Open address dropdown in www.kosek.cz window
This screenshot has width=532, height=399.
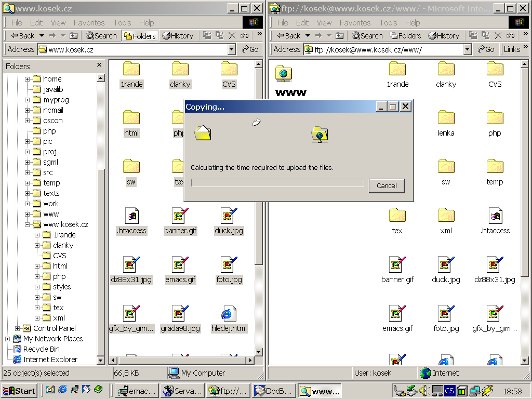pos(231,49)
